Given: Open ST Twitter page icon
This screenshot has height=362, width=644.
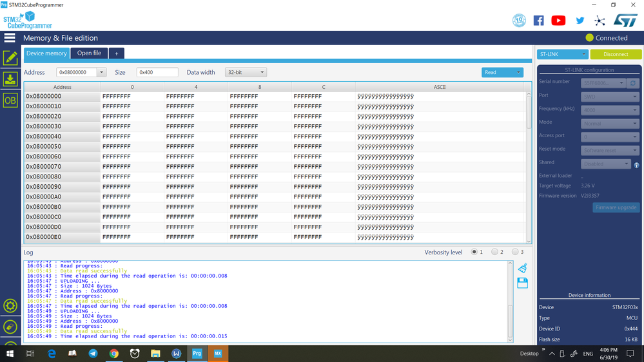Looking at the screenshot, I should 580,21.
